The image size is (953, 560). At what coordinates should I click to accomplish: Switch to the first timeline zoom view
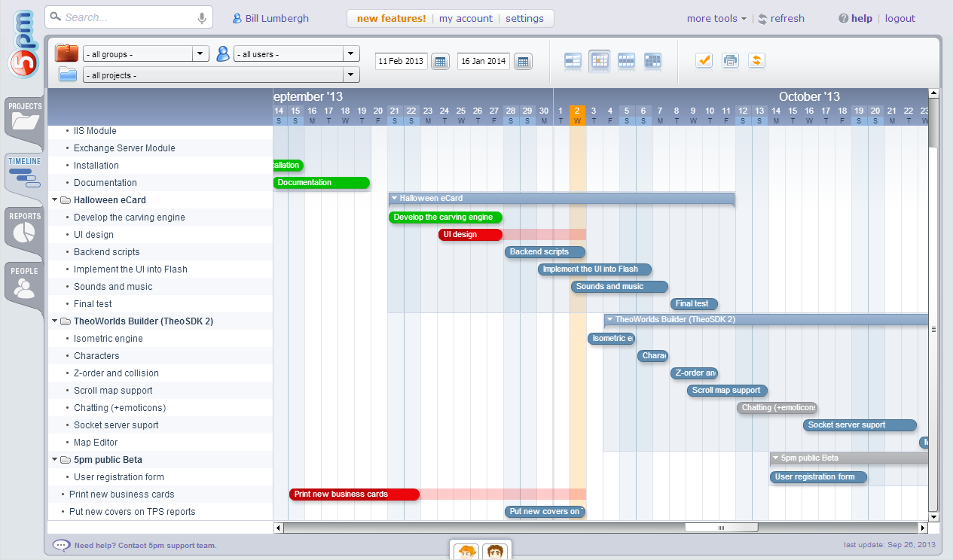tap(573, 61)
